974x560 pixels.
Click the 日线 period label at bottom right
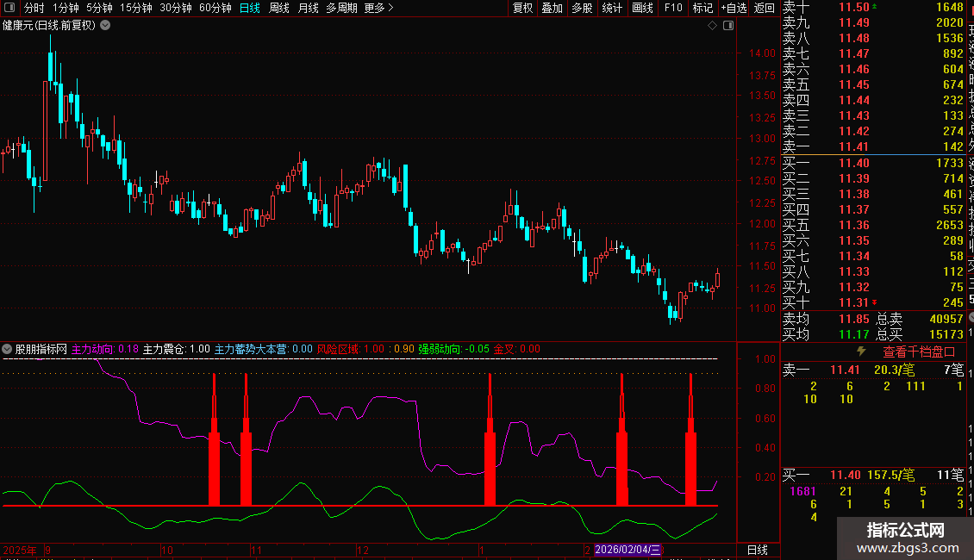click(757, 550)
